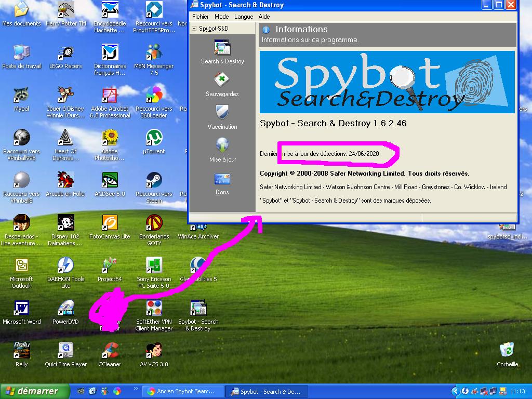The image size is (532, 399).
Task: Open Sauvegardes in Spybot sidebar
Action: pyautogui.click(x=222, y=85)
